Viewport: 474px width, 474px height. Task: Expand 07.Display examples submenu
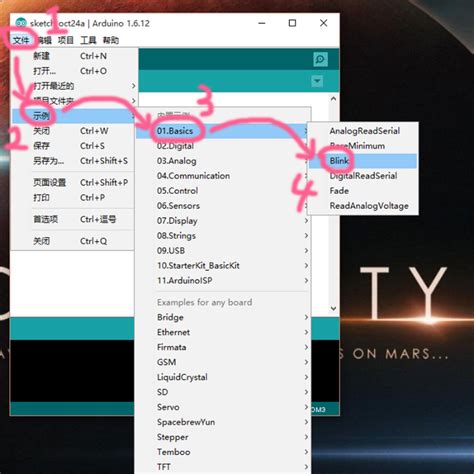[223, 221]
